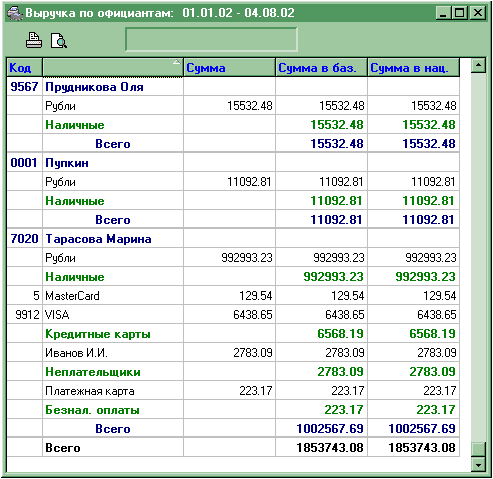
Task: Click the Сумма value 6438.65 for VISA
Action: pos(253,315)
